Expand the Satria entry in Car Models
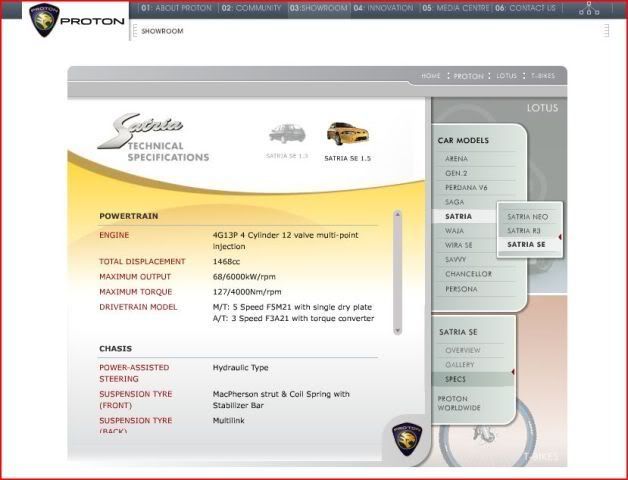Image resolution: width=628 pixels, height=480 pixels. click(459, 216)
